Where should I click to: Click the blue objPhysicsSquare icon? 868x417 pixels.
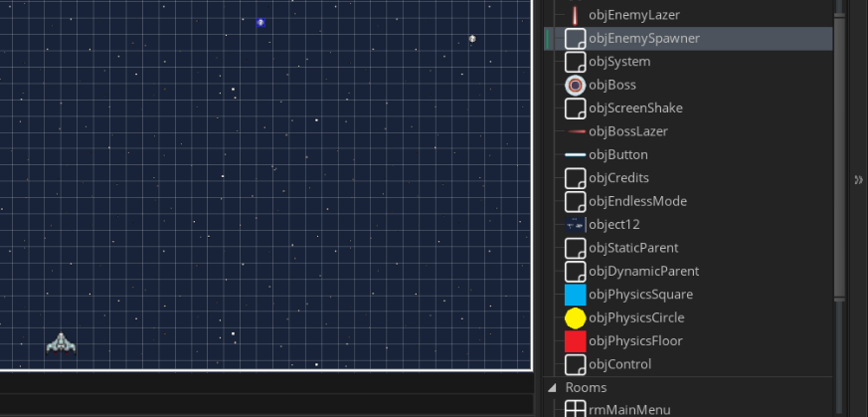[575, 295]
